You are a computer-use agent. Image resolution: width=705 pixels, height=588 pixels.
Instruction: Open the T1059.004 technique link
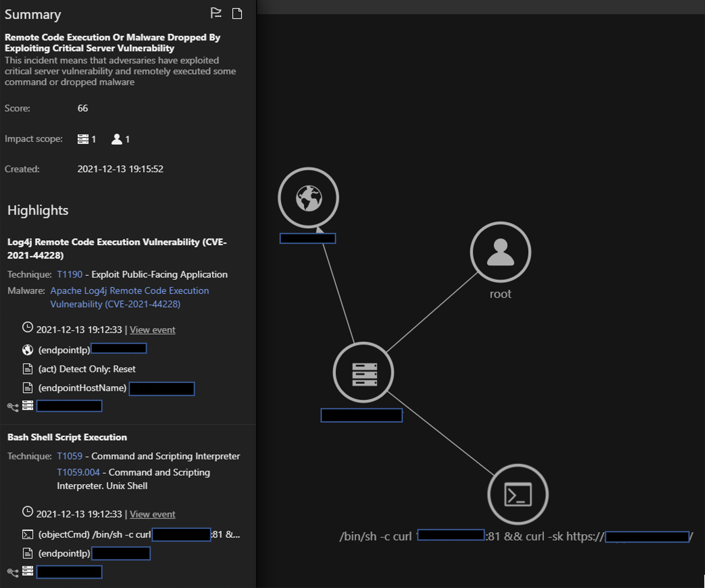click(x=78, y=472)
